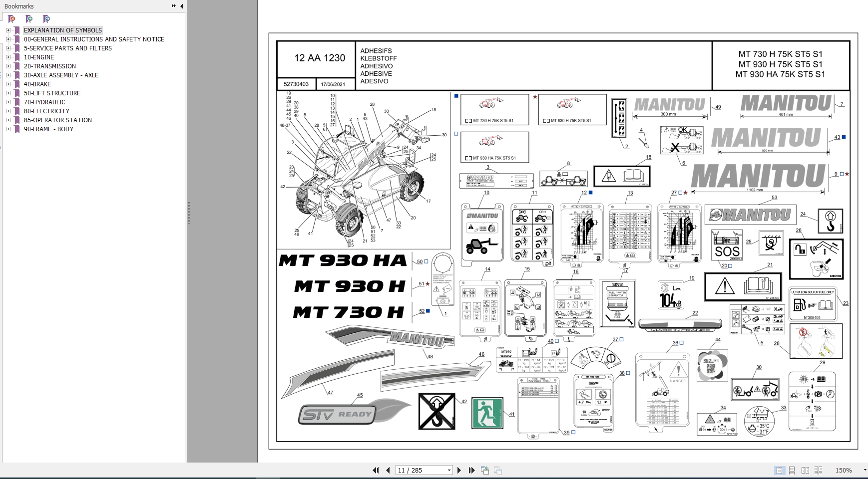This screenshot has height=479, width=868.
Task: Open the 150% zoom level dropdown
Action: [x=865, y=470]
